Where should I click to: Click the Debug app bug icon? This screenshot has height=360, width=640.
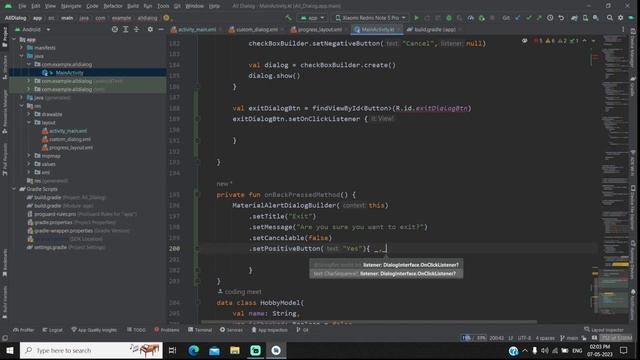click(449, 18)
